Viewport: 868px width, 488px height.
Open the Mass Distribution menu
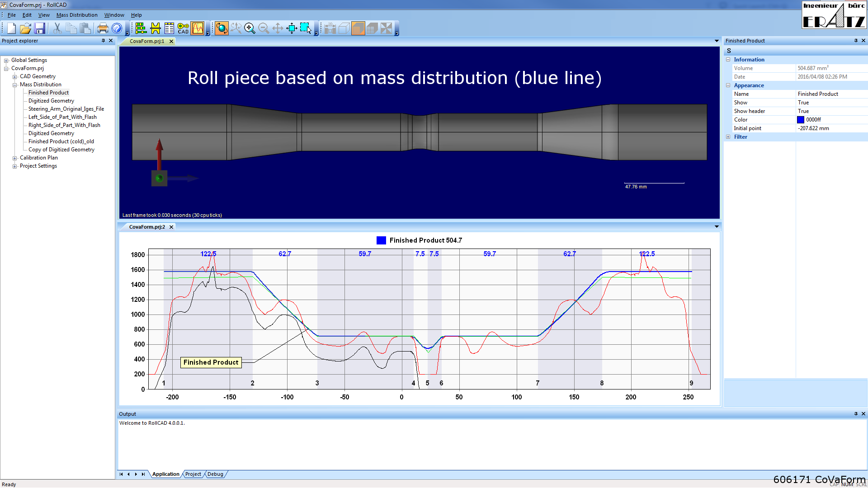coord(77,15)
